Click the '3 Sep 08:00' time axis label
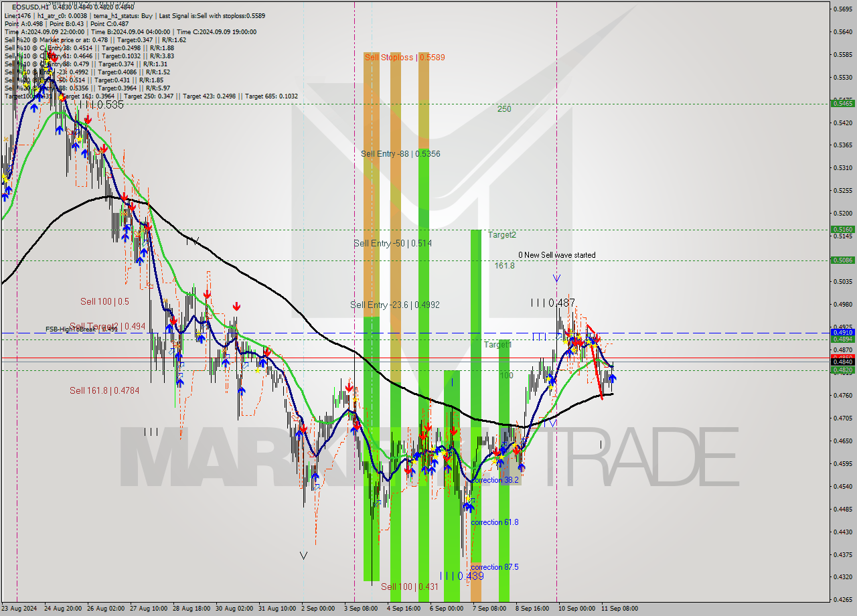Screen dimensions: 857x616 pyautogui.click(x=361, y=609)
